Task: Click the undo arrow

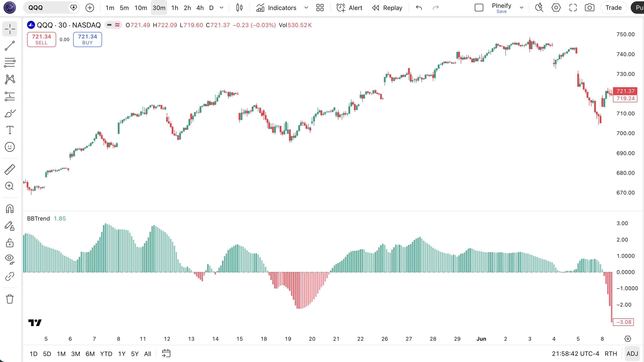Action: pyautogui.click(x=419, y=8)
